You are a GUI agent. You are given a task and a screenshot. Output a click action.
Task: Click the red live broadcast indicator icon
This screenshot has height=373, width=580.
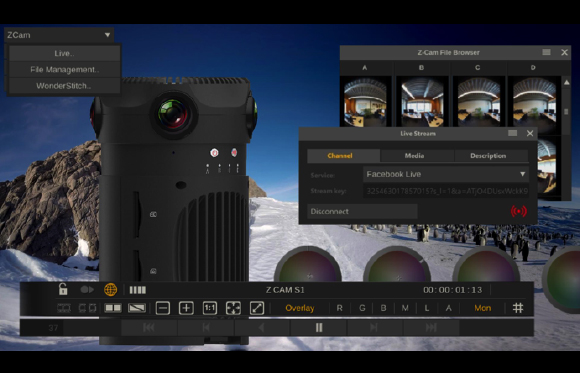click(519, 211)
